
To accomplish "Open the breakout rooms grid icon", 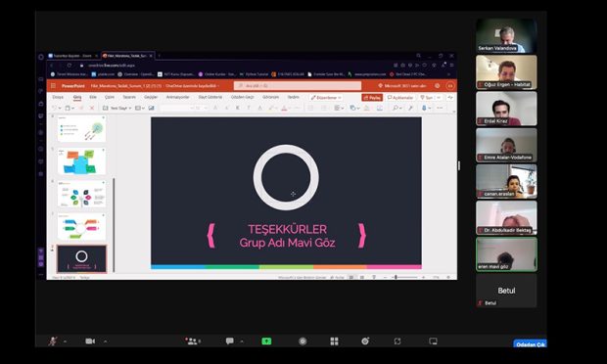I will pyautogui.click(x=334, y=341).
